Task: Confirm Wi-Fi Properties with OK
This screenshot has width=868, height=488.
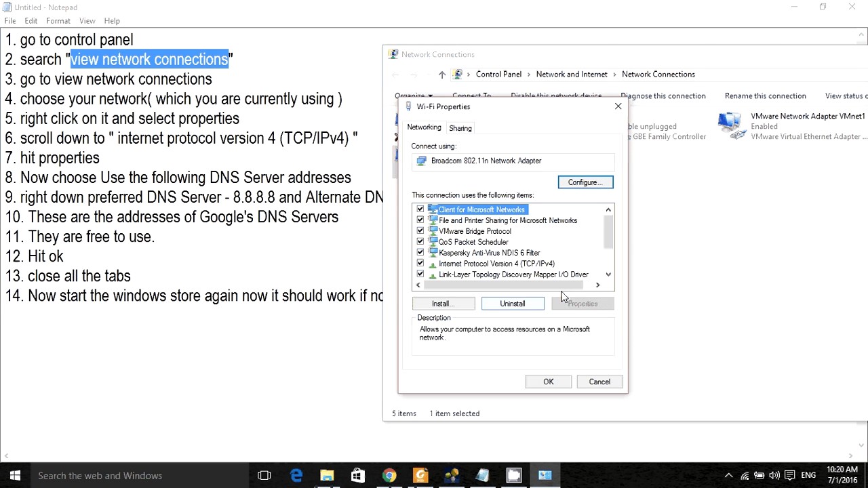Action: [x=549, y=382]
